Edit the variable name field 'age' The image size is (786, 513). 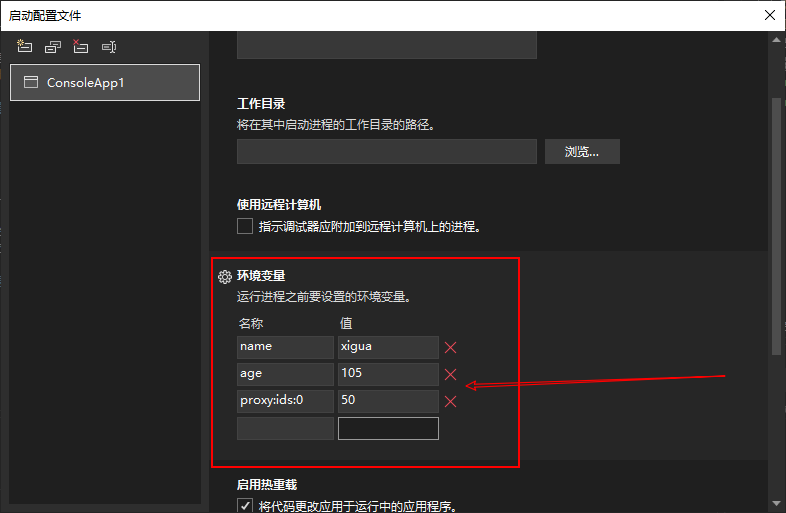pos(285,374)
